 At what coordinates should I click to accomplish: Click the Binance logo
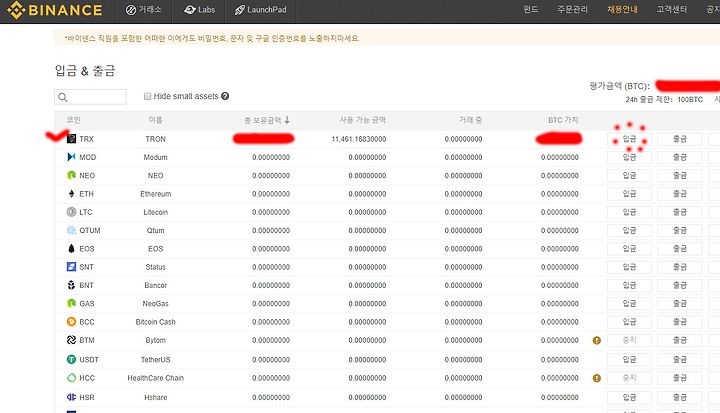[55, 10]
